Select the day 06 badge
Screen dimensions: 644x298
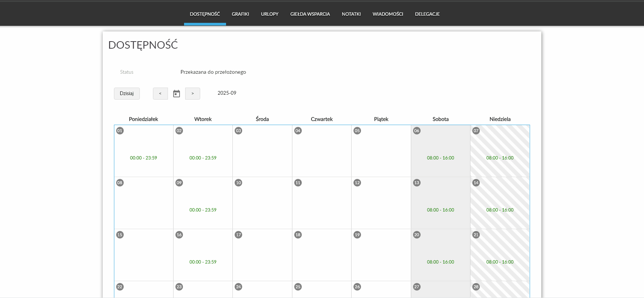pyautogui.click(x=417, y=131)
